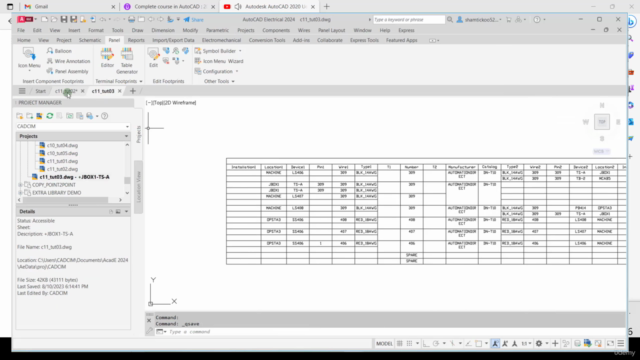
Task: Save the drawing with Save icon
Action: pyautogui.click(x=64, y=19)
